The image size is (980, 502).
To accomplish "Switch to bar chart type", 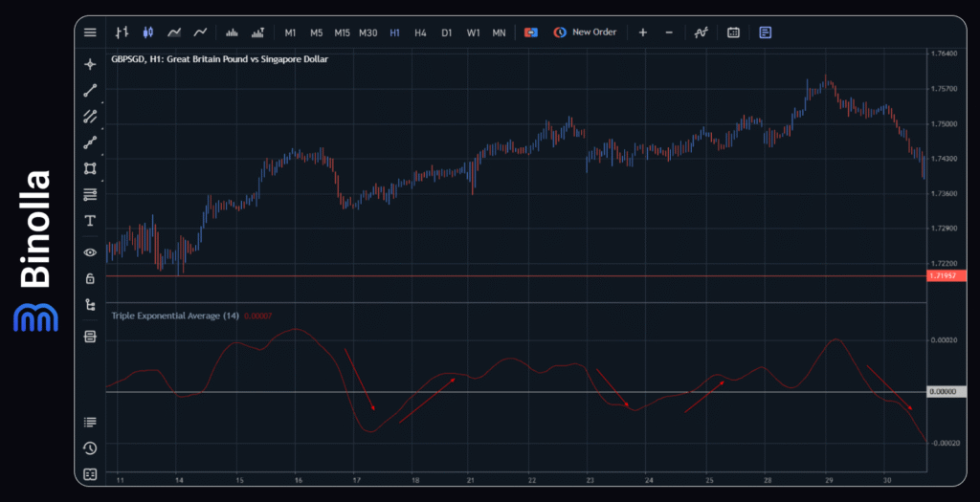I will (122, 33).
